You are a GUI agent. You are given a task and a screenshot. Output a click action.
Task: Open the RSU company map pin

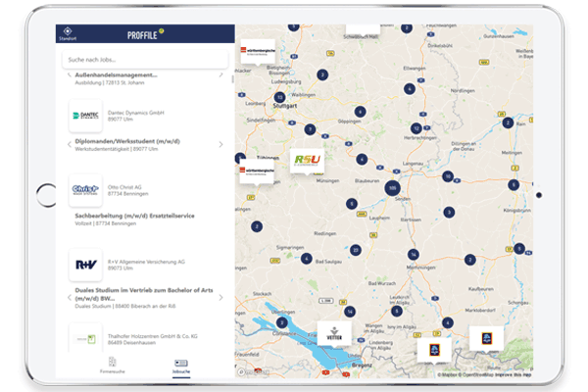coord(307,161)
